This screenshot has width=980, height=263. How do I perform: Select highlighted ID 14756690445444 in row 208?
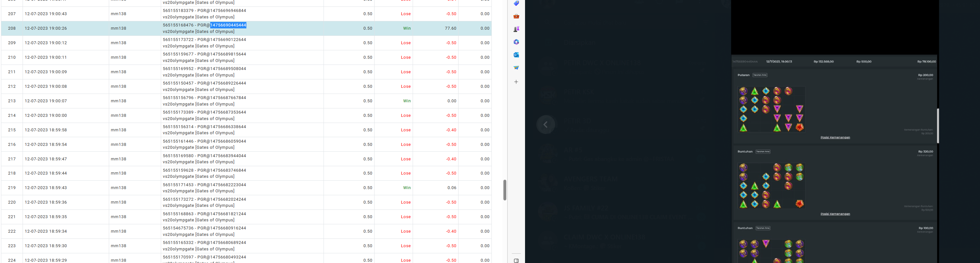pyautogui.click(x=228, y=25)
